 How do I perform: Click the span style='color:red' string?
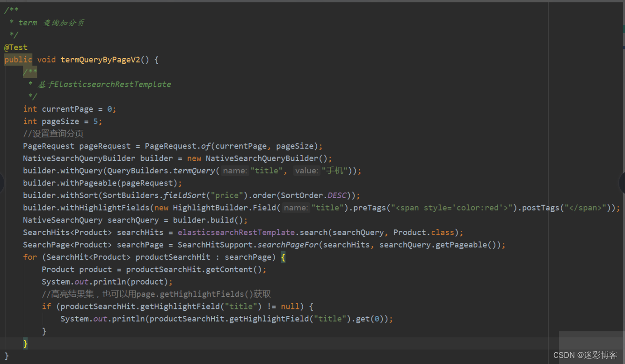click(x=452, y=207)
